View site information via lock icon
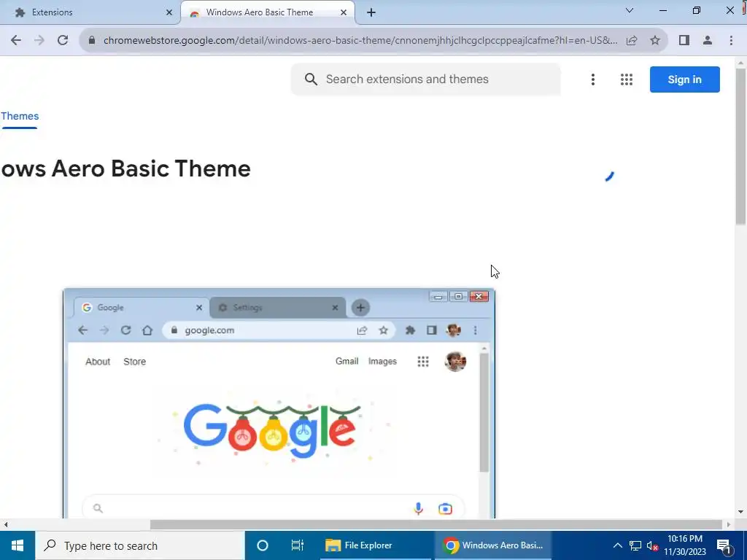 (92, 41)
